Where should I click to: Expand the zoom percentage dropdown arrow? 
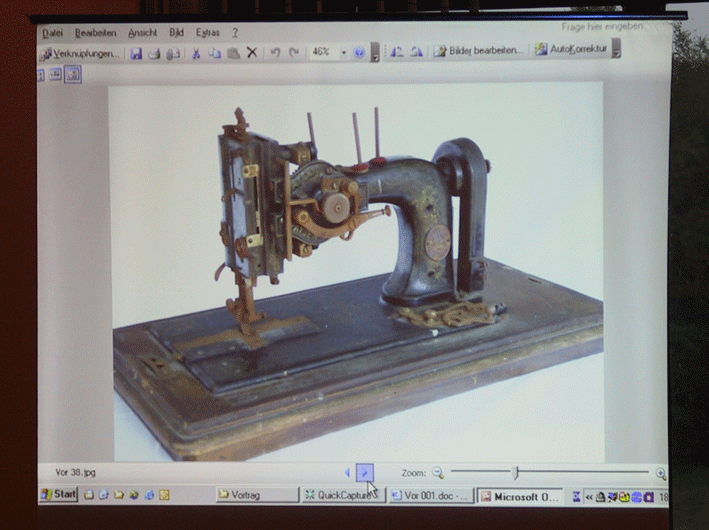tap(344, 52)
